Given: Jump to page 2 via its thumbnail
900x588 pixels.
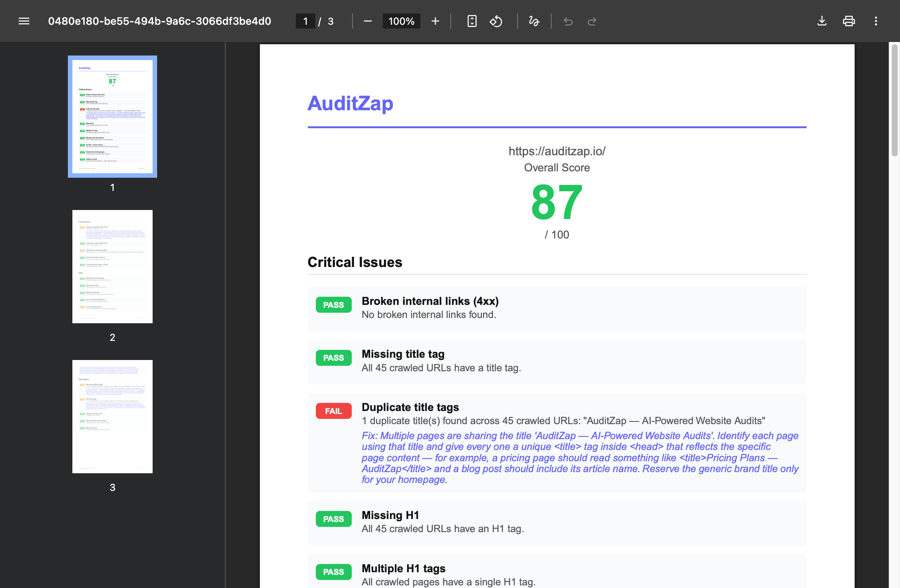Looking at the screenshot, I should [112, 267].
